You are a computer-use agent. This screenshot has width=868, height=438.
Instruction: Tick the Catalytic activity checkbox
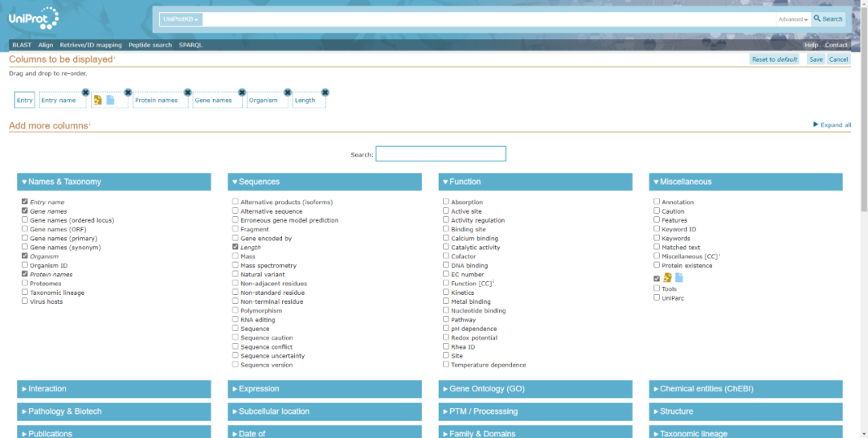[x=446, y=248]
